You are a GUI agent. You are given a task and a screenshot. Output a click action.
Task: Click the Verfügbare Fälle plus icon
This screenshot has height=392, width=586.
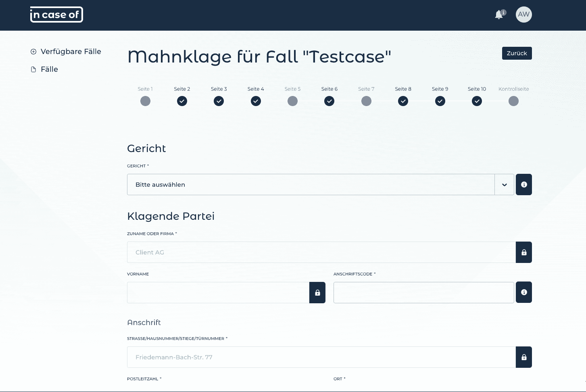tap(33, 52)
